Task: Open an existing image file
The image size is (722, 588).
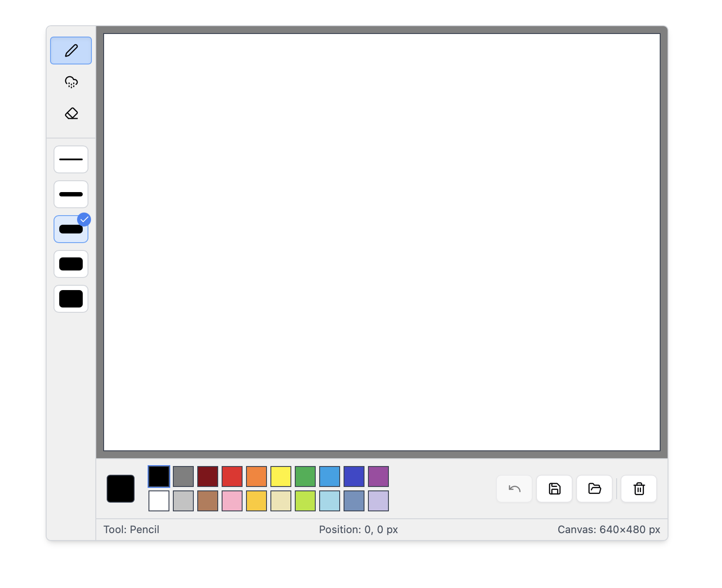Action: (x=594, y=489)
